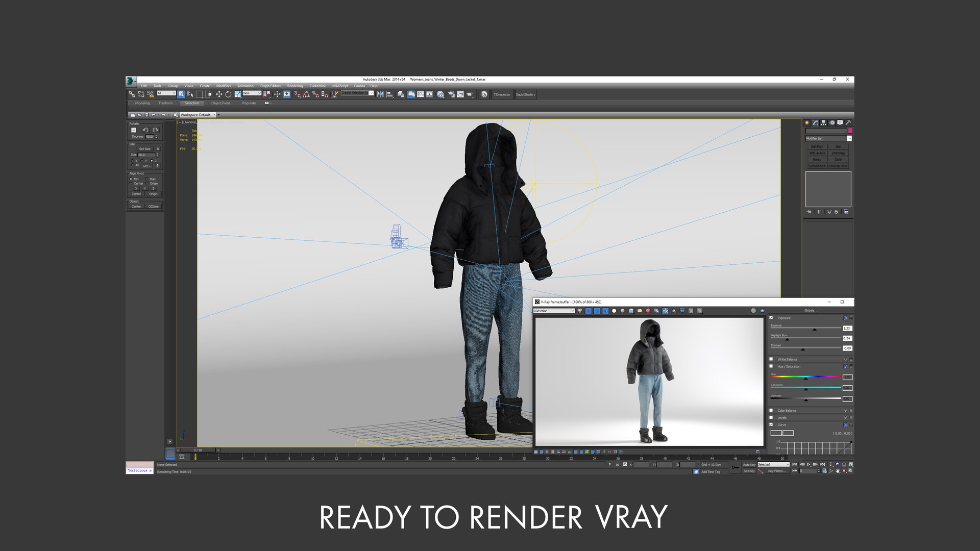The height and width of the screenshot is (551, 980).
Task: Click the Render Production teapot icon
Action: pyautogui.click(x=469, y=94)
